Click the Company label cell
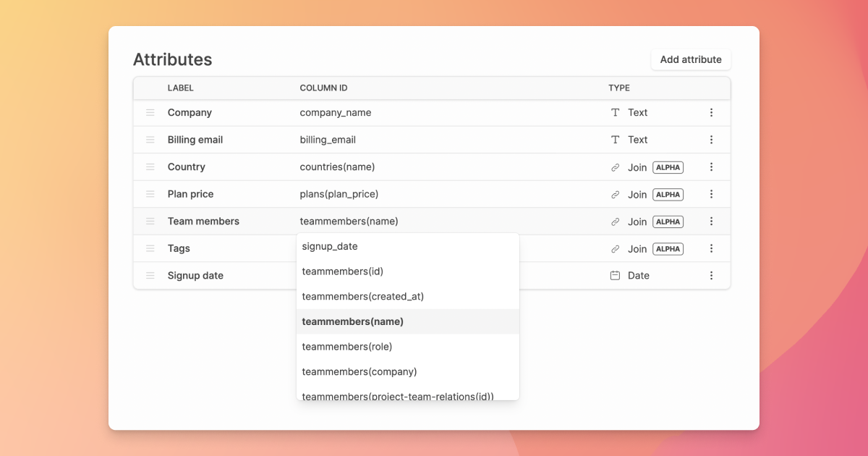 coord(190,112)
